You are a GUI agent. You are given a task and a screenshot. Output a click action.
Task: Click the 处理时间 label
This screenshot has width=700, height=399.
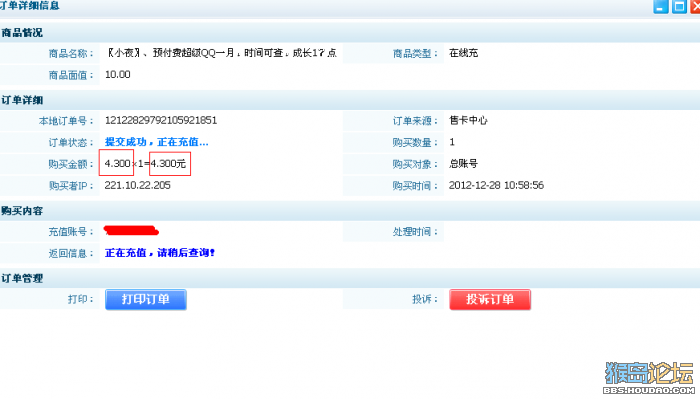(x=415, y=232)
